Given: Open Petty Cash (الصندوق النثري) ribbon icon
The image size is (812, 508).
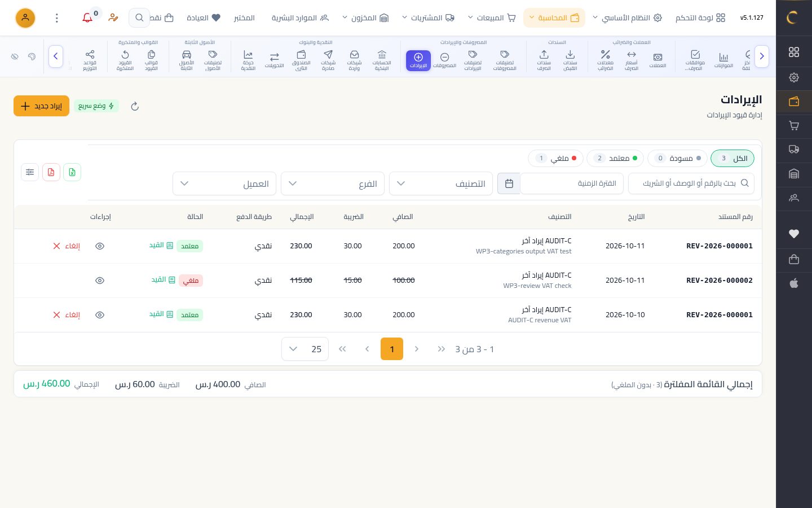Looking at the screenshot, I should click(x=301, y=60).
